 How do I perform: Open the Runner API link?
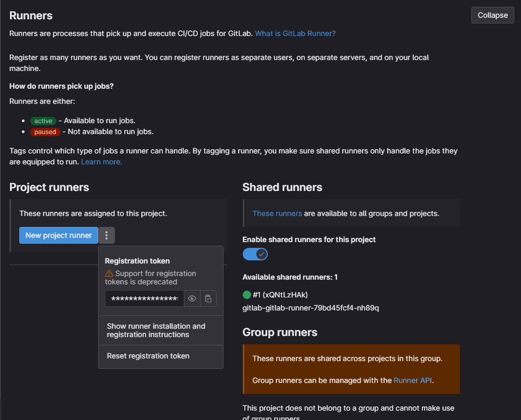click(412, 380)
